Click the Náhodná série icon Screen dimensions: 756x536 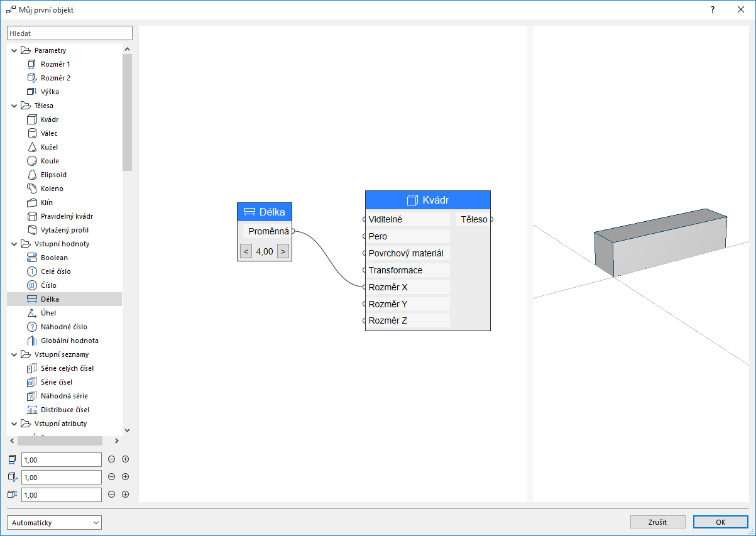coord(32,396)
